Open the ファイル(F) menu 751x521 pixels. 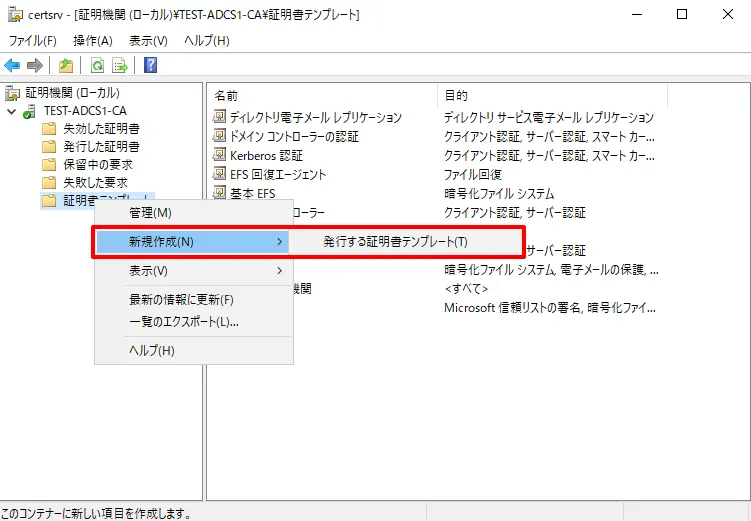pos(33,41)
